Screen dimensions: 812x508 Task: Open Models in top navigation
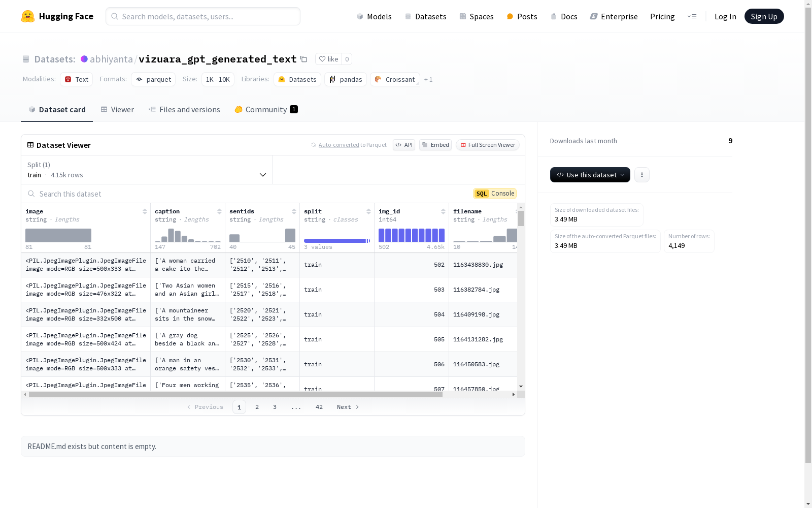tap(374, 16)
